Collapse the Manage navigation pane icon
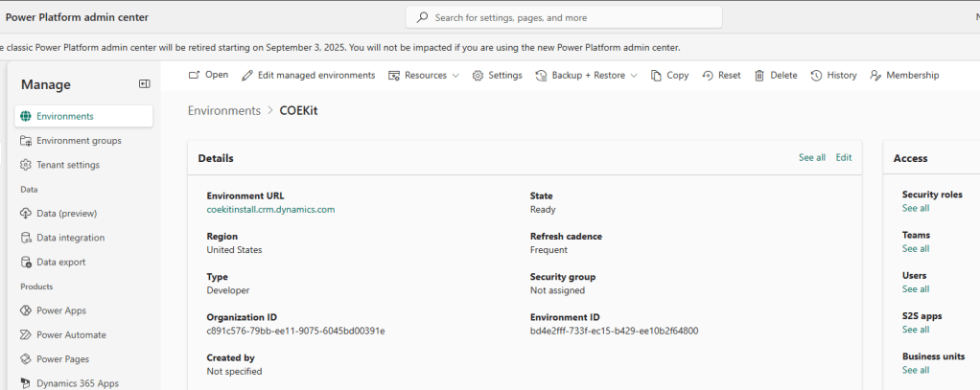 pos(145,84)
